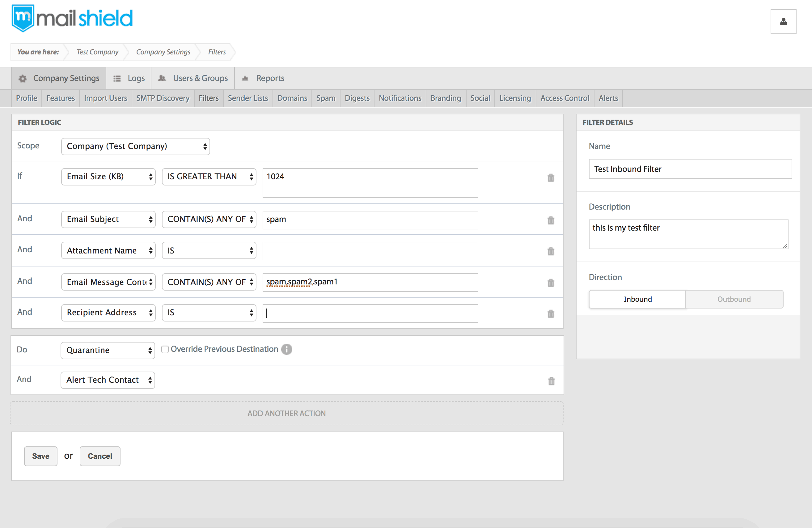
Task: Set direction to Inbound
Action: tap(637, 299)
